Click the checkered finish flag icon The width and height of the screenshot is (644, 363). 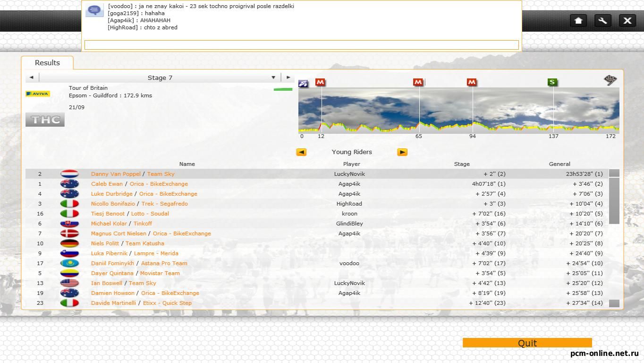point(610,80)
